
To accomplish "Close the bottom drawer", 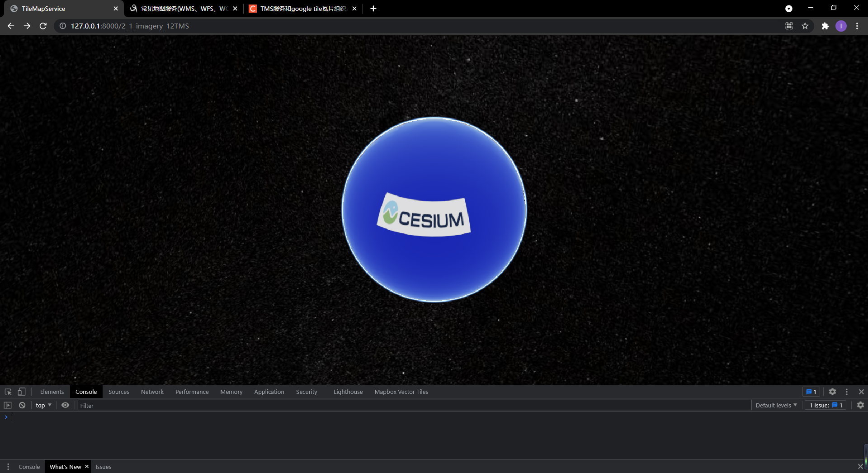I will [x=860, y=467].
